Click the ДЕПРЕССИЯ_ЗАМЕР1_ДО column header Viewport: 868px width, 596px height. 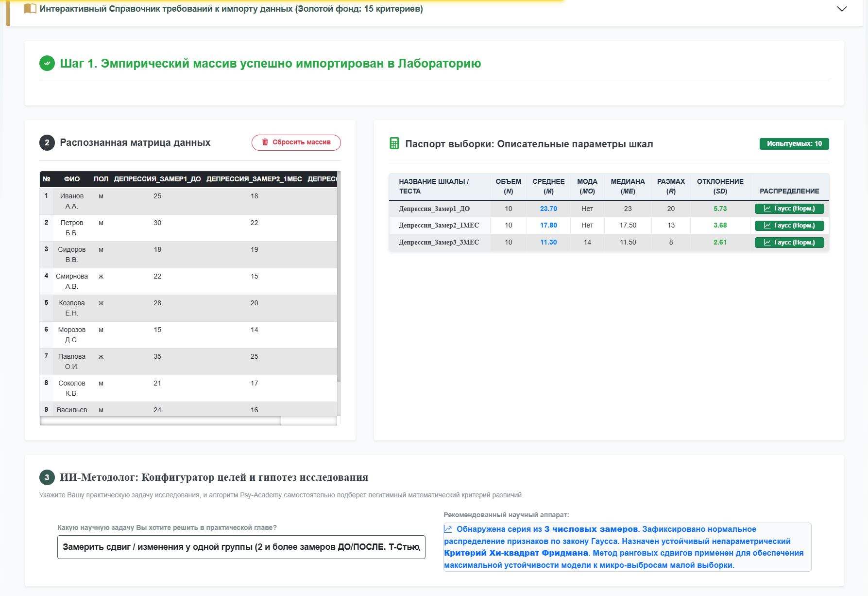157,179
